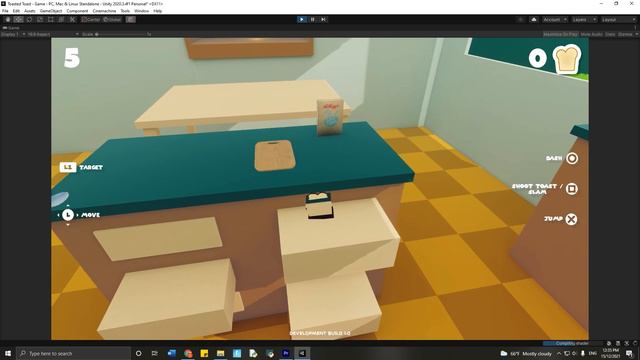Screen dimensions: 640x360
Task: Click the Windows taskbar search box
Action: 73,353
